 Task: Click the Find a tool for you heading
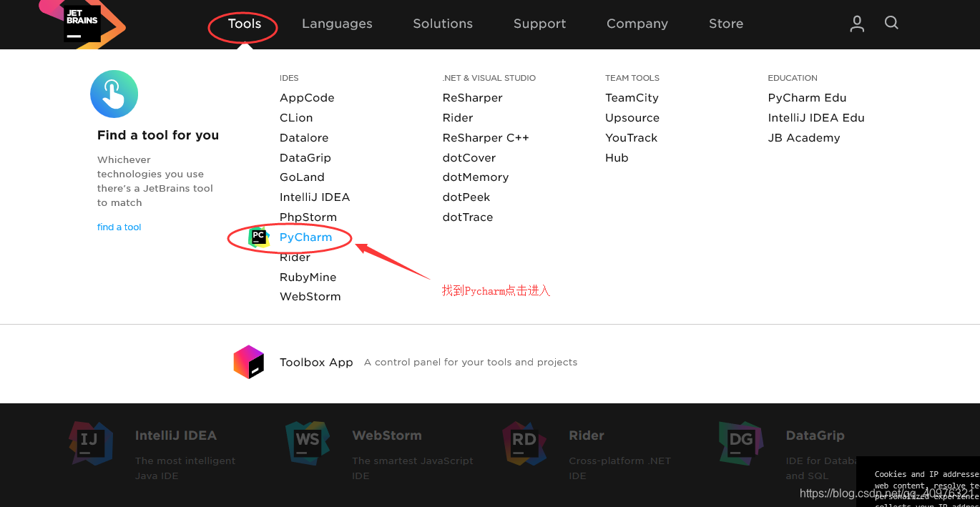click(158, 135)
